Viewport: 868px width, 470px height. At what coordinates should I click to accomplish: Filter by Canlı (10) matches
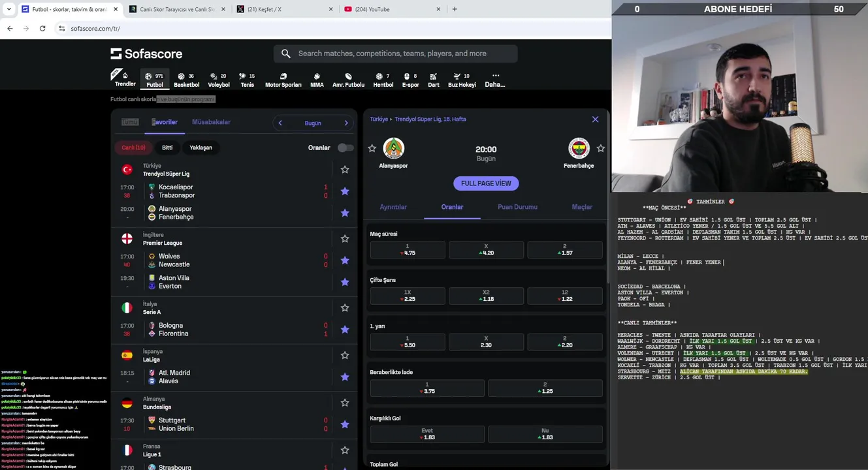[x=133, y=148]
